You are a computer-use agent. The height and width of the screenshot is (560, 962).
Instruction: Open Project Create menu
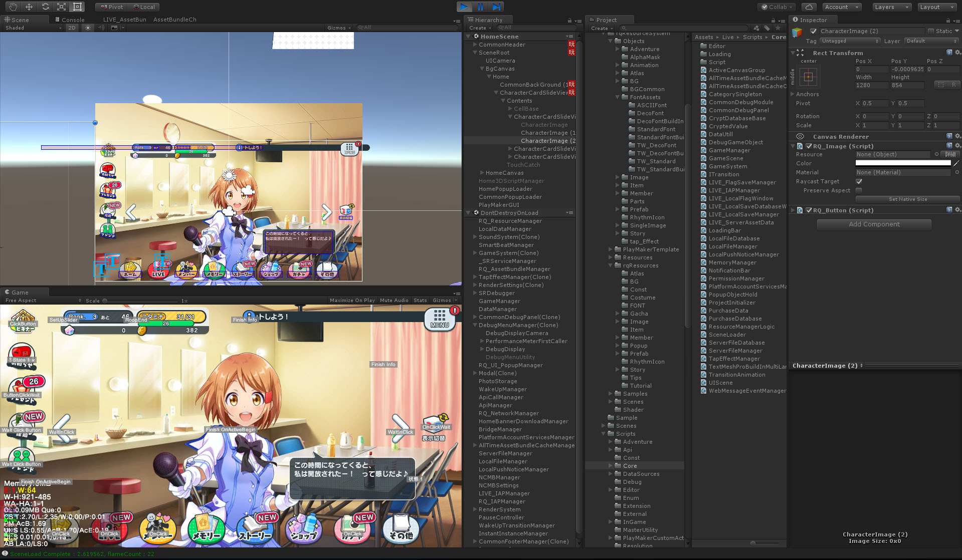point(602,28)
